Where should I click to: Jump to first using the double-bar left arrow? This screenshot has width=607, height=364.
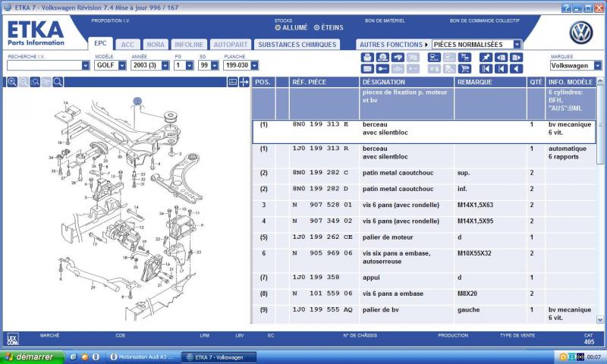click(486, 69)
